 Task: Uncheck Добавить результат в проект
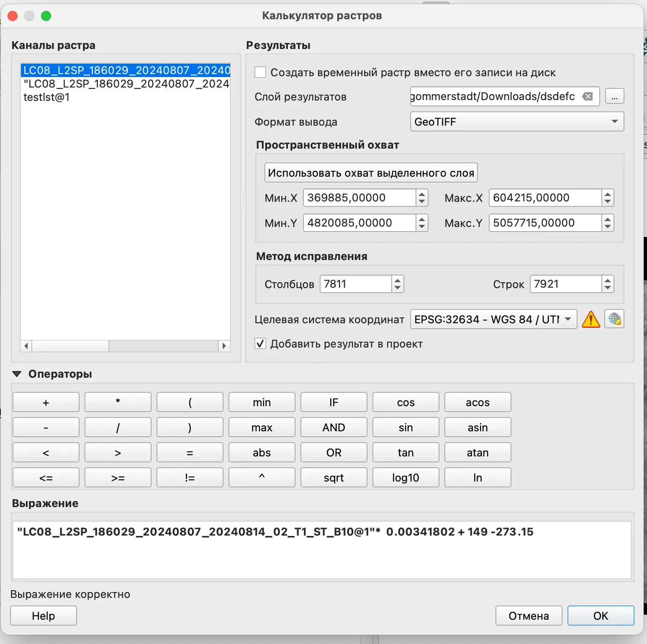pyautogui.click(x=260, y=344)
